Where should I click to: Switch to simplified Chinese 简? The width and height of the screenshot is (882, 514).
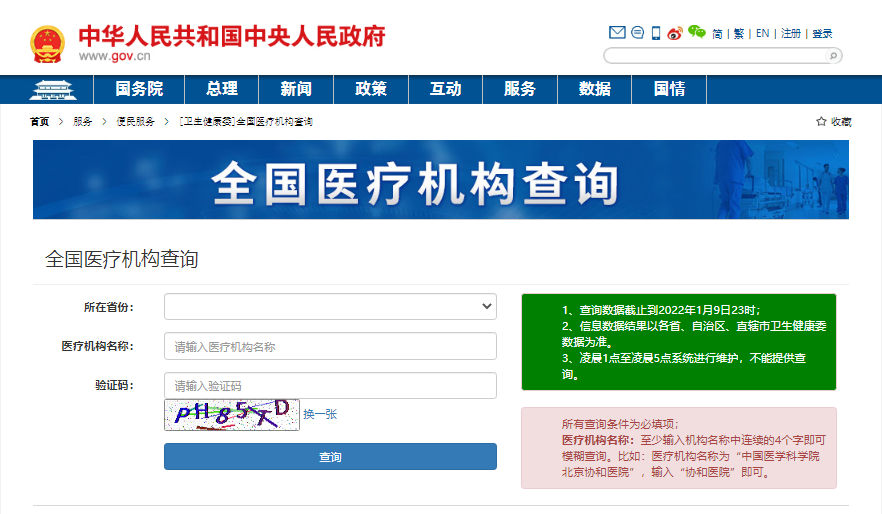(717, 34)
